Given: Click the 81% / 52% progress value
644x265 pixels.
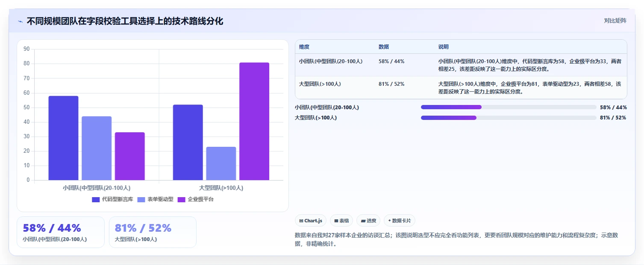Looking at the screenshot, I should pos(613,117).
